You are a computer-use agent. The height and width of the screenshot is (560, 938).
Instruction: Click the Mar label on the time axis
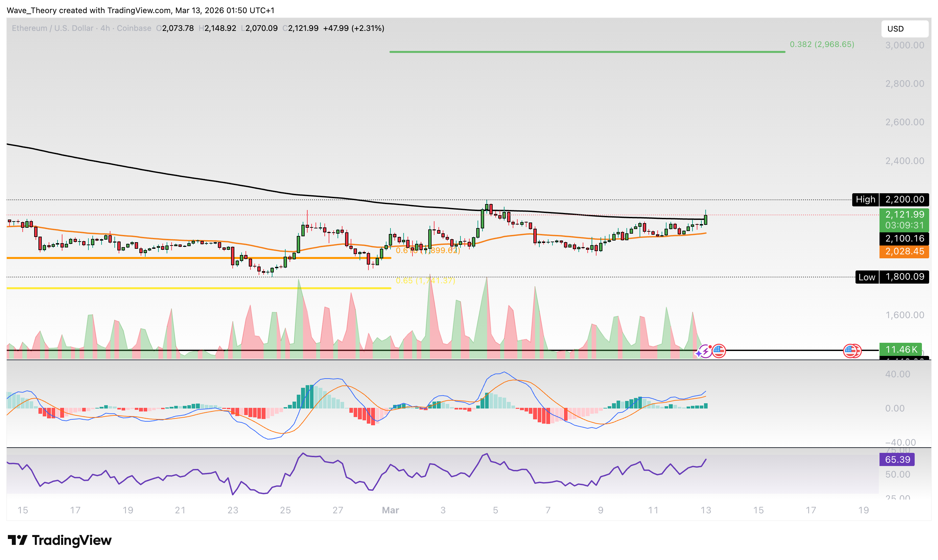coord(390,510)
